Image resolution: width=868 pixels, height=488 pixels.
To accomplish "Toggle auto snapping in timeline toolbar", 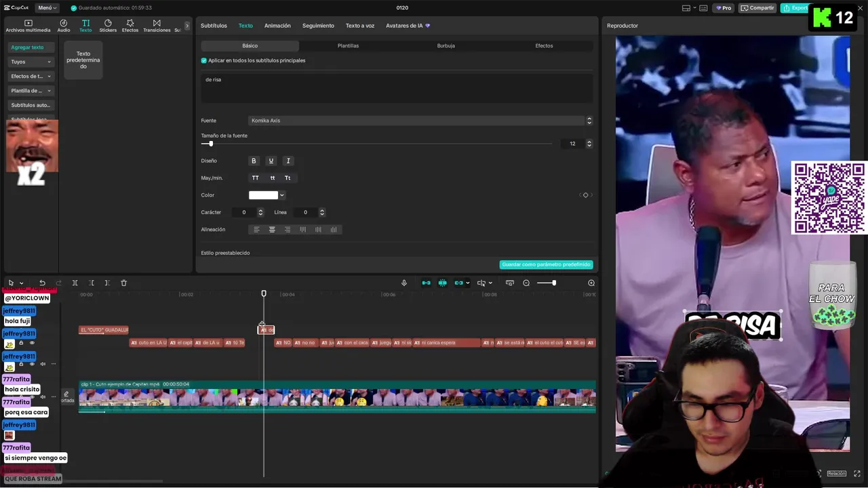I will (442, 283).
